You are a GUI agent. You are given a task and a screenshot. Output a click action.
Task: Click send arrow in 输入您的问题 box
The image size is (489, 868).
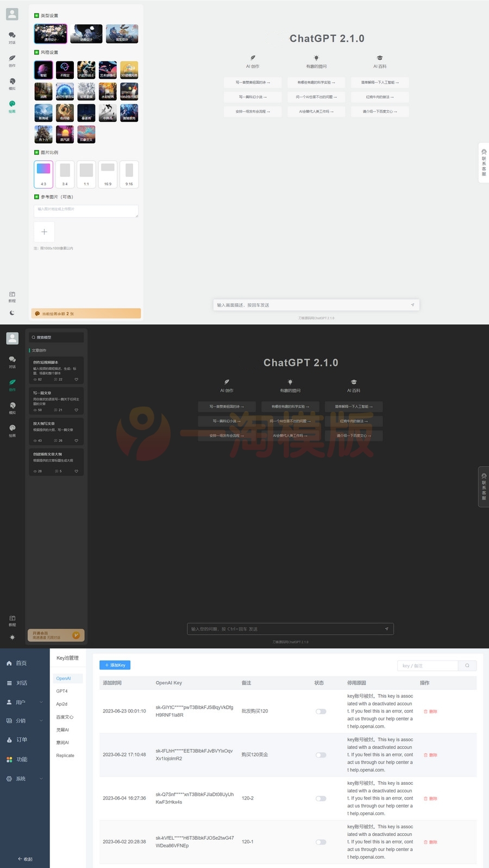click(386, 629)
